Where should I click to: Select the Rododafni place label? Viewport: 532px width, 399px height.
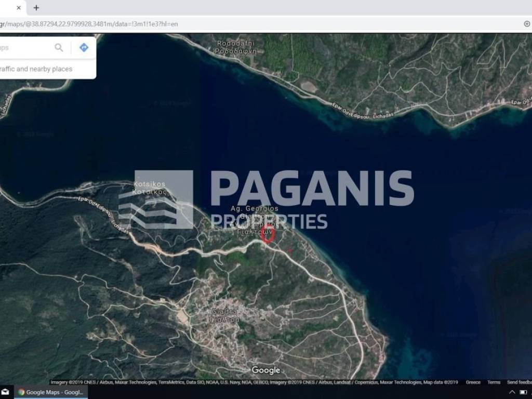236,47
